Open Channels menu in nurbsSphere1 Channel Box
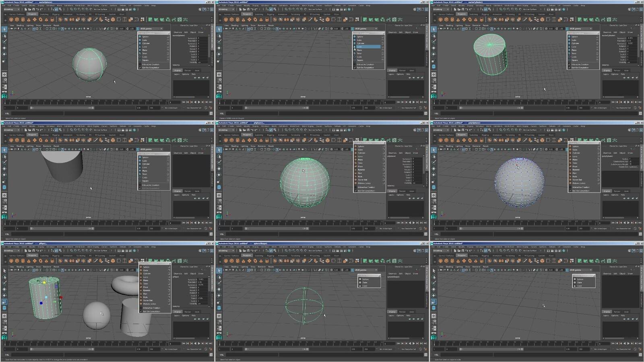Viewport: 644px width, 362px height. point(178,32)
